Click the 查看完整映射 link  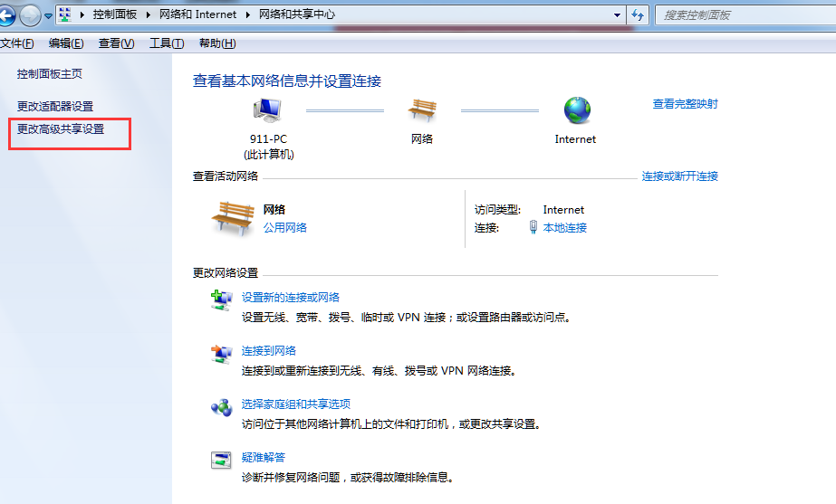[x=685, y=104]
